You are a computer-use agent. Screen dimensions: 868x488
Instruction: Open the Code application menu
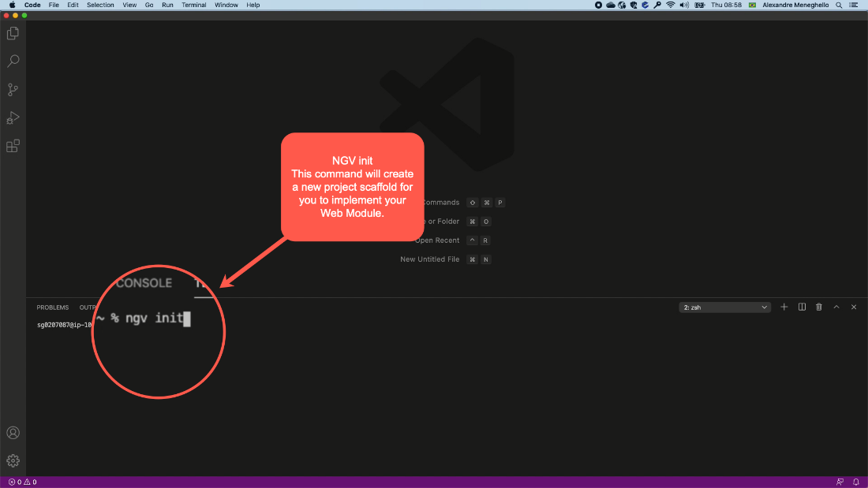[32, 5]
